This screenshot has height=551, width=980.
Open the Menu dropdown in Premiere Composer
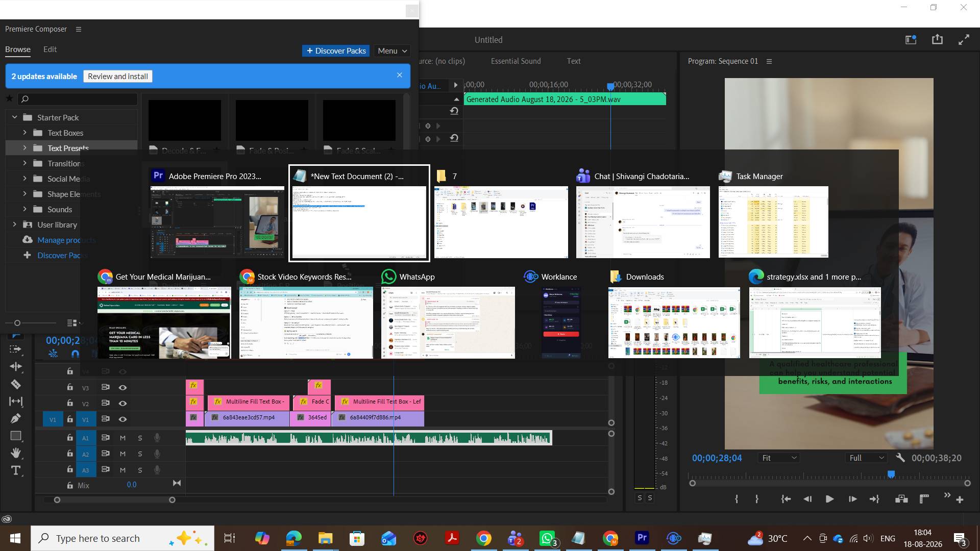(392, 51)
